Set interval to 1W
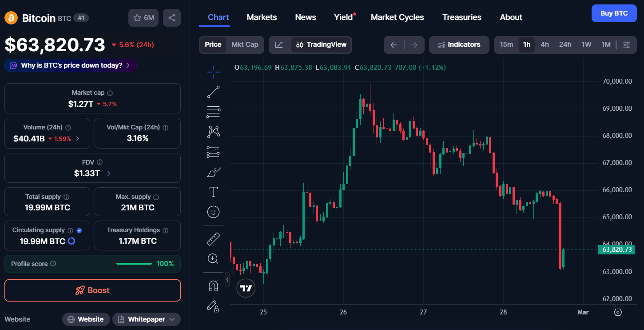 587,44
